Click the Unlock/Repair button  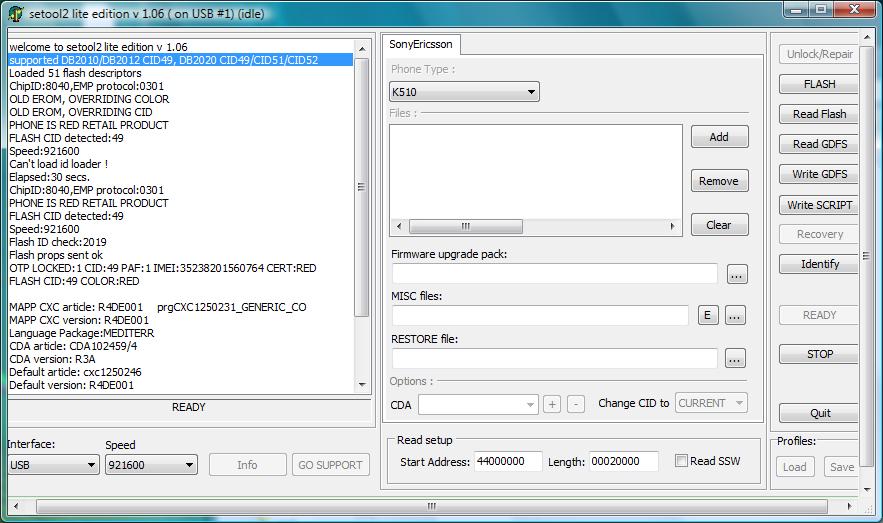pos(819,54)
